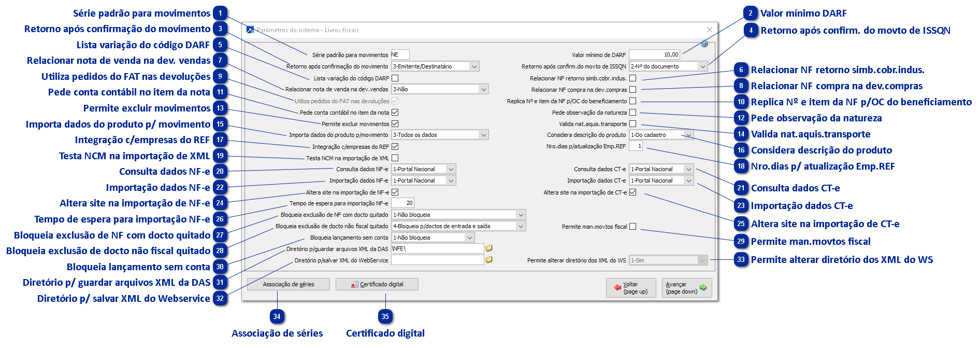Expand Considera descrição do produto dropdown
The width and height of the screenshot is (980, 348).
(x=661, y=135)
